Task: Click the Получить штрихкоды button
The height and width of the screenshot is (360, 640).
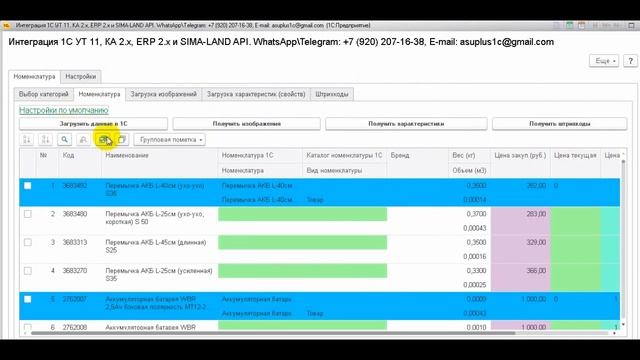Action: click(560, 124)
